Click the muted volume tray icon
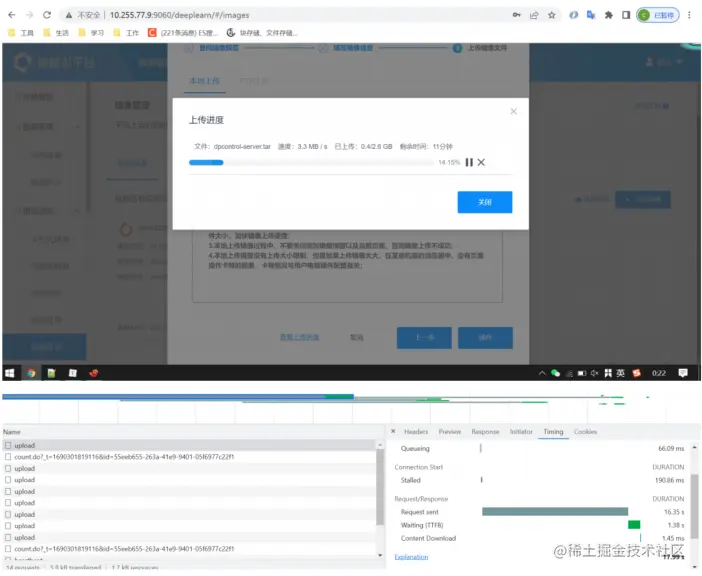 (595, 373)
